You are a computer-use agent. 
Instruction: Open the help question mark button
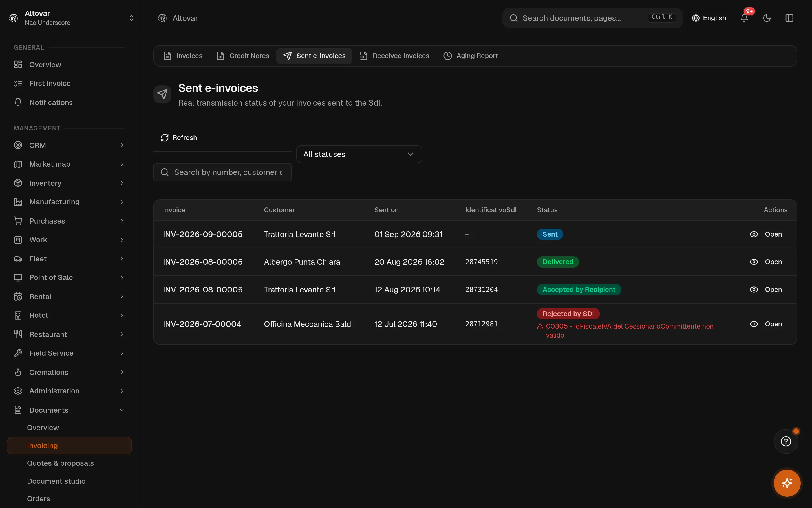coord(786,441)
